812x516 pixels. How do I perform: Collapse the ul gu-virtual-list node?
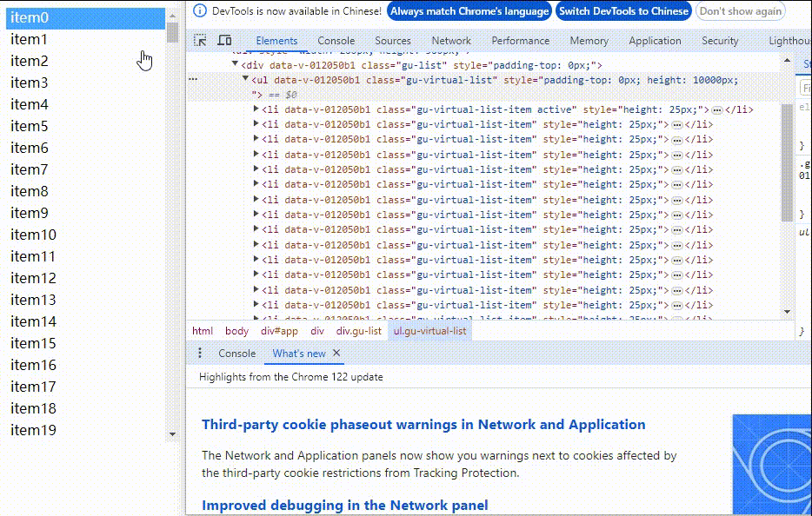(245, 79)
